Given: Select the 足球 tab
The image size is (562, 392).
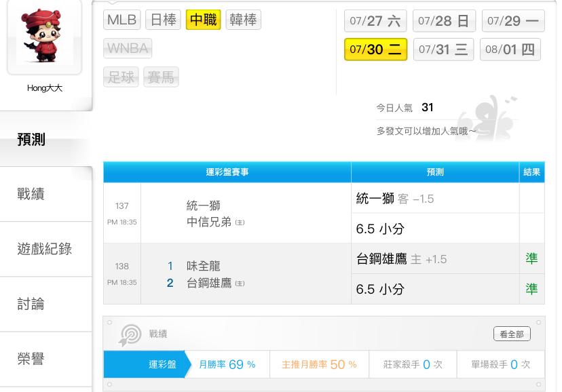Looking at the screenshot, I should pos(121,77).
